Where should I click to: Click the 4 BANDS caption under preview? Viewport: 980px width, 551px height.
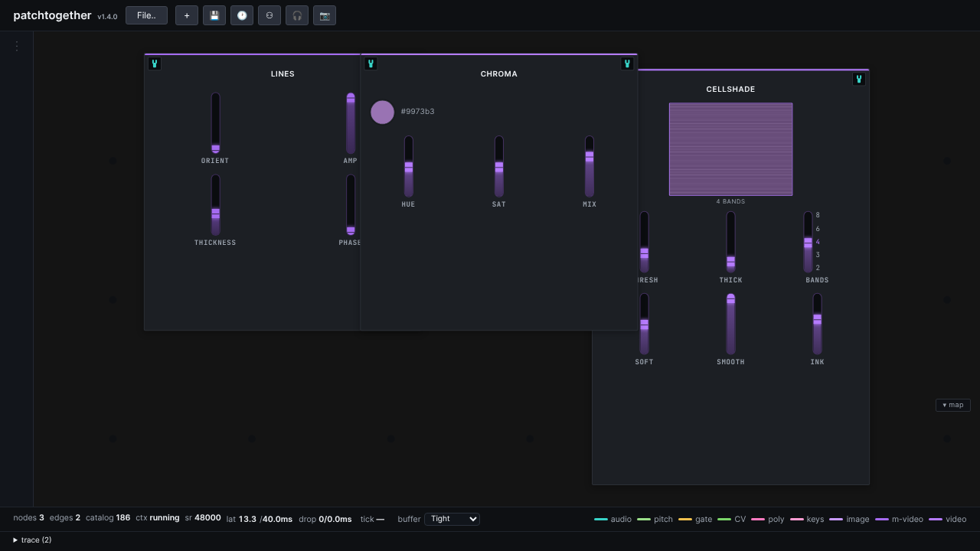731,202
